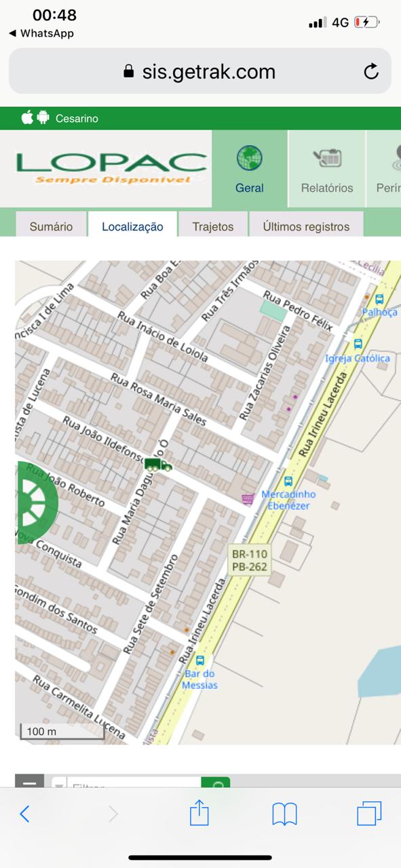Tap the Bar do Messias bus stop
This screenshot has width=401, height=868.
(x=199, y=660)
